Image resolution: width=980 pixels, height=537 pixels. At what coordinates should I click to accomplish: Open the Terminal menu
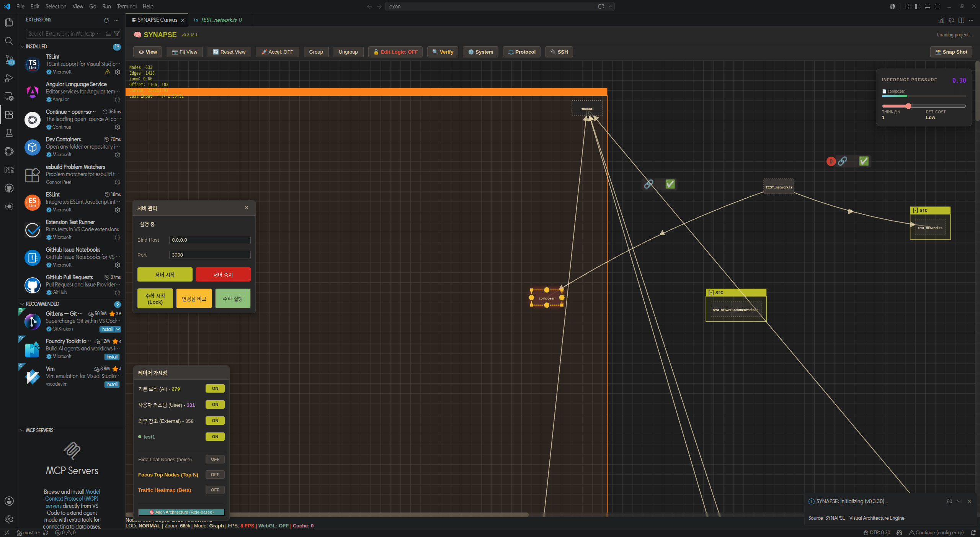(x=127, y=7)
